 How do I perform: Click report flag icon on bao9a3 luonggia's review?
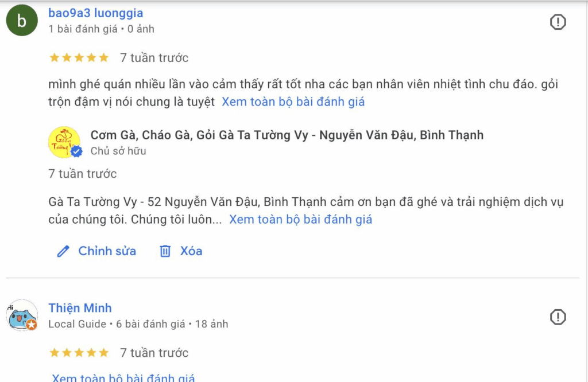pos(558,22)
